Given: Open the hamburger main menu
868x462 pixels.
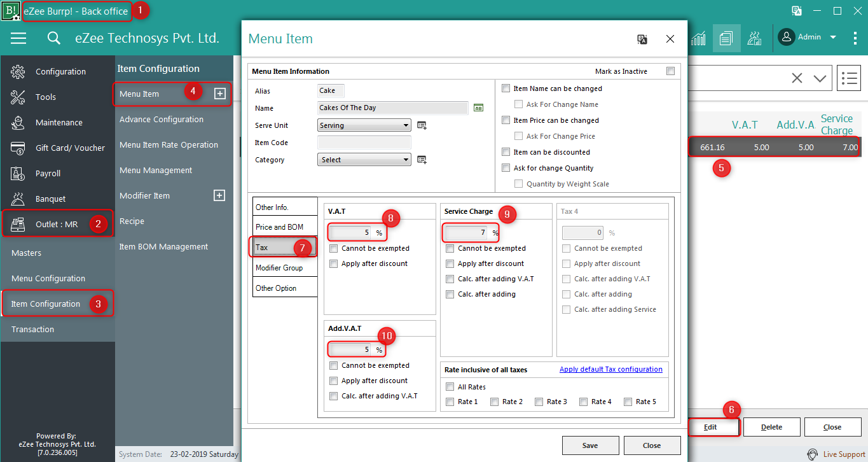Looking at the screenshot, I should (x=18, y=38).
